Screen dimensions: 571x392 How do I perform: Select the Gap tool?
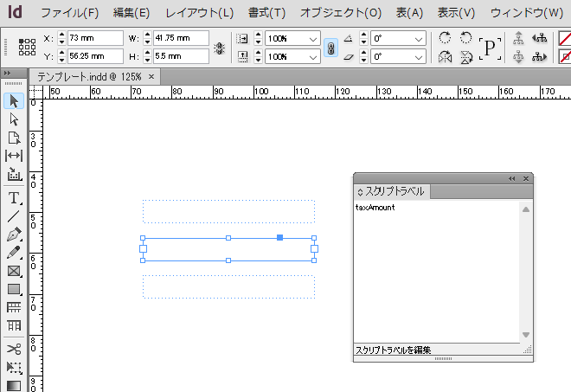(14, 156)
